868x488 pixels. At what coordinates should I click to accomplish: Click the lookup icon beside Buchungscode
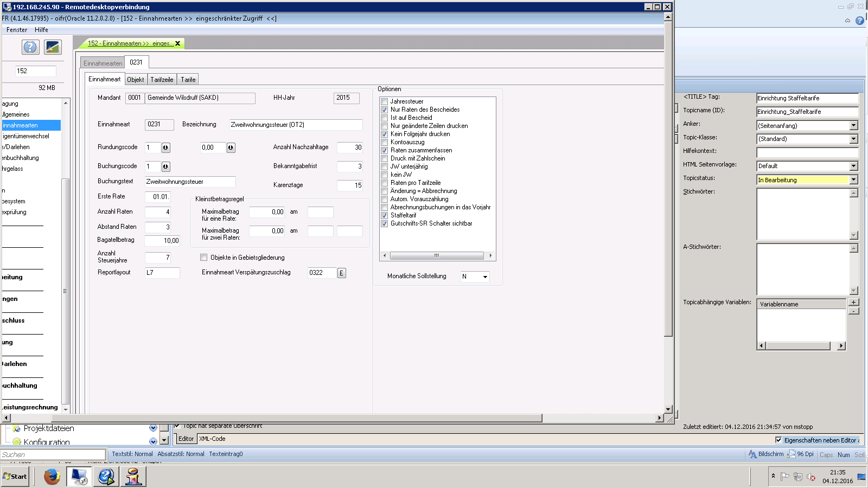[x=165, y=166]
